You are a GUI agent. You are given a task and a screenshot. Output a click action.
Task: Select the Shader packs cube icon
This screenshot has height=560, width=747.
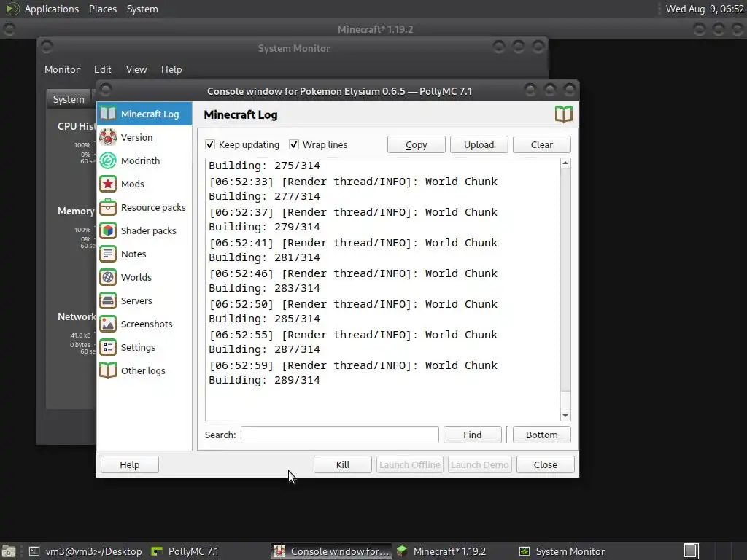coord(108,230)
